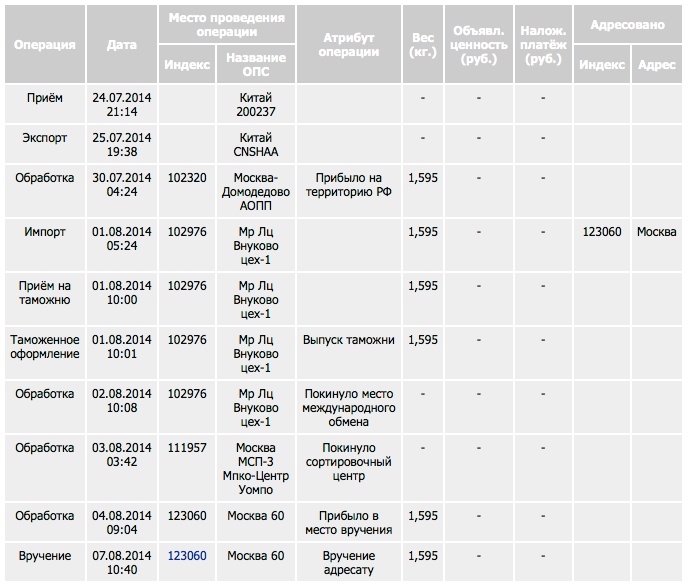Select the Адрес column header

(657, 64)
